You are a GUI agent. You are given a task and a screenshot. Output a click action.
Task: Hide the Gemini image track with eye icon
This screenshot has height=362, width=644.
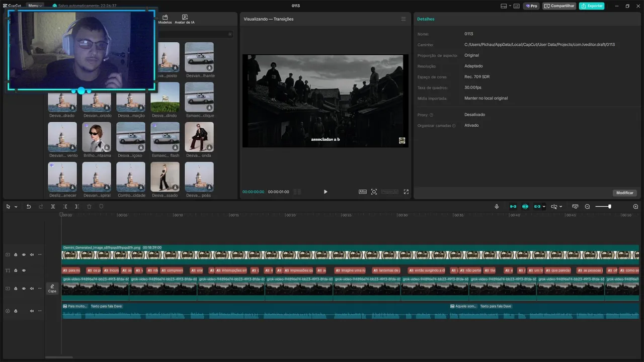pyautogui.click(x=24, y=255)
